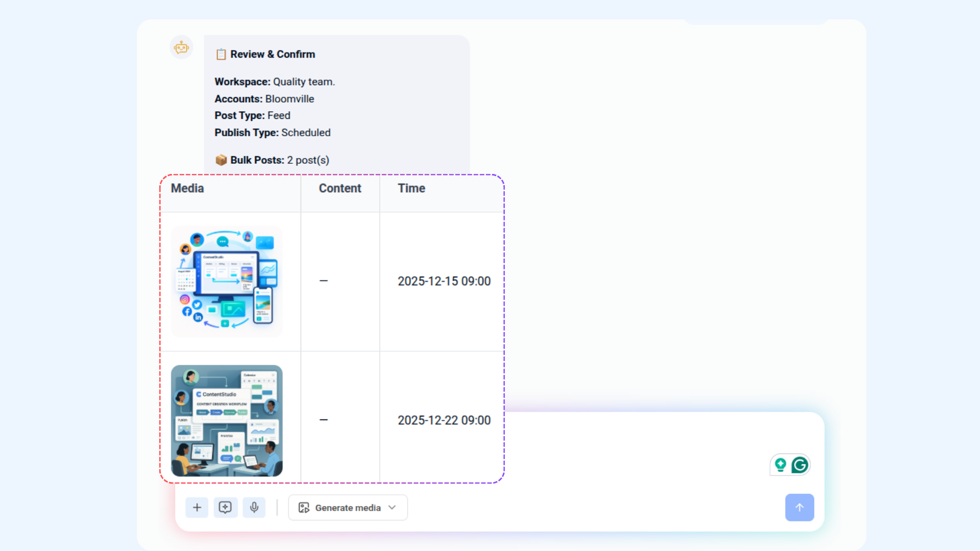Image resolution: width=980 pixels, height=551 pixels.
Task: Activate the microphone voice input
Action: (x=254, y=508)
